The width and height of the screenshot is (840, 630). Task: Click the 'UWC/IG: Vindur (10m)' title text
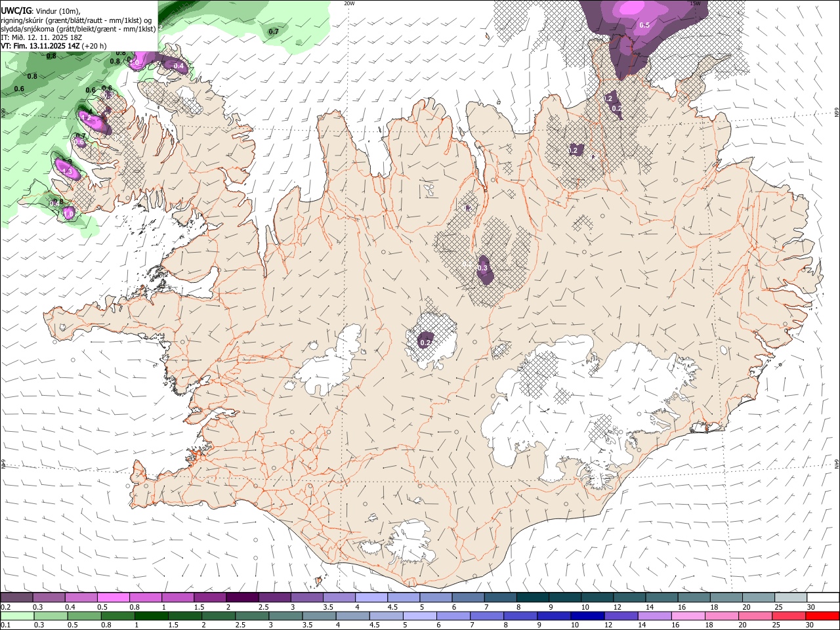click(40, 10)
